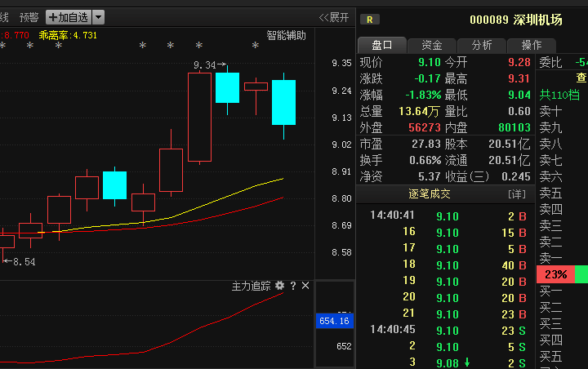Click the 主力追踪 help question mark
The height and width of the screenshot is (369, 588).
pos(293,286)
